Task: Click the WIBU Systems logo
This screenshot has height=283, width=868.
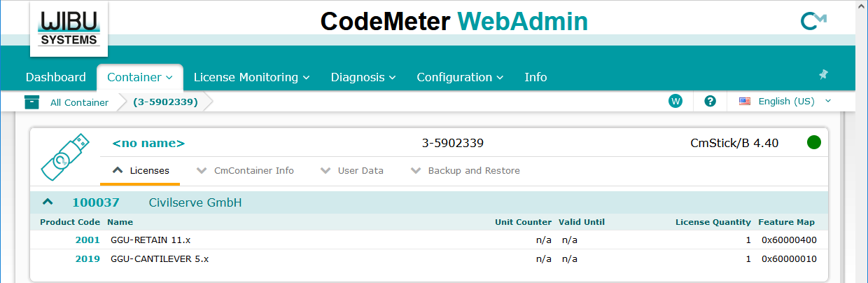Action: (x=69, y=29)
